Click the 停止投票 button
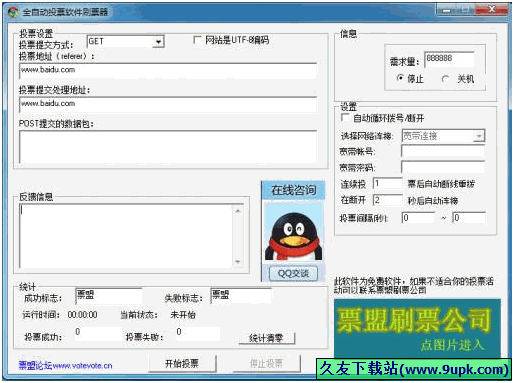Image resolution: width=515 pixels, height=383 pixels. pos(266,363)
